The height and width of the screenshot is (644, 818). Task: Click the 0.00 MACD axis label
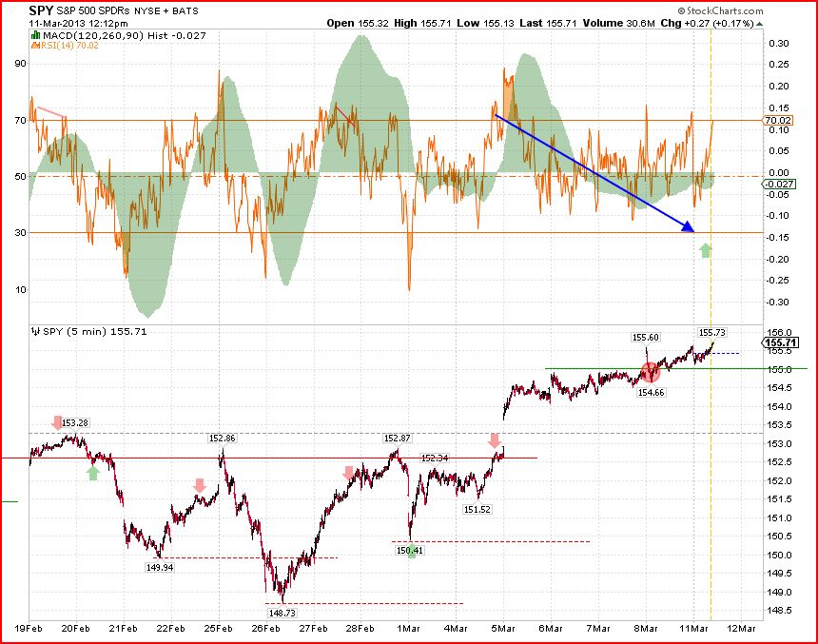point(779,173)
